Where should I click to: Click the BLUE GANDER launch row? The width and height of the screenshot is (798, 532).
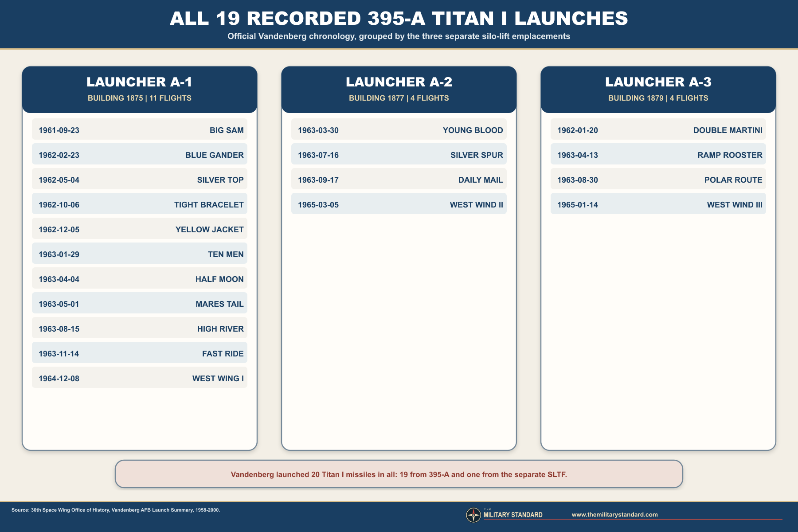click(140, 154)
